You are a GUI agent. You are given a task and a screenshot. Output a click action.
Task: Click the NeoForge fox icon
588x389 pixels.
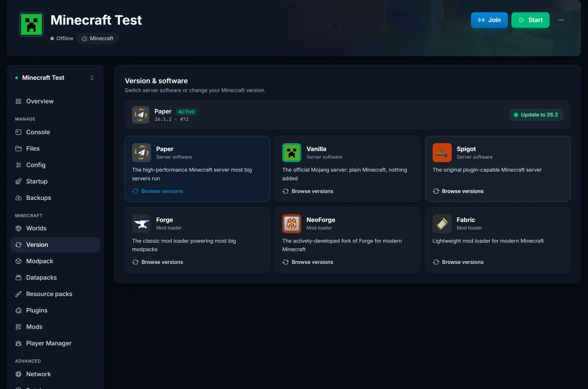coord(292,224)
